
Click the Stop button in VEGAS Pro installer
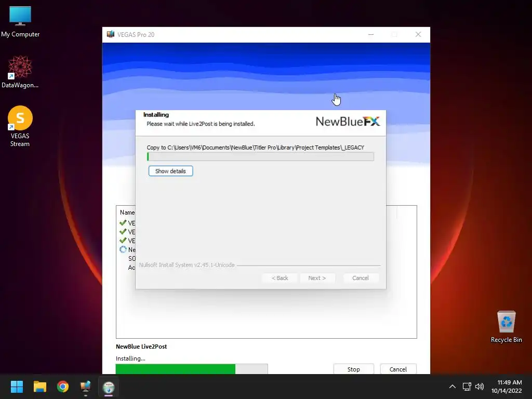[x=353, y=369]
